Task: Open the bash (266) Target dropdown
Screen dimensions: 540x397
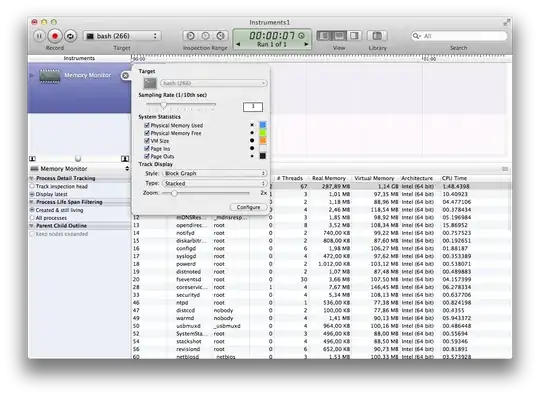Action: pyautogui.click(x=122, y=36)
